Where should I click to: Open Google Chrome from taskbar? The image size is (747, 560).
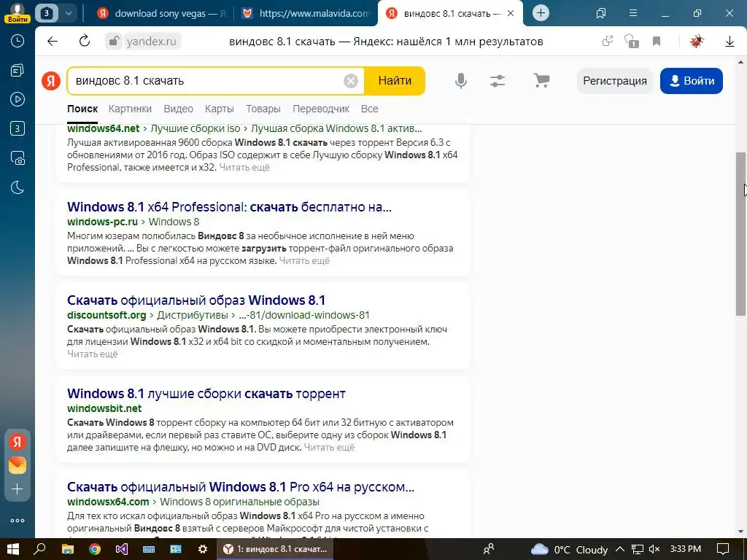pos(95,549)
